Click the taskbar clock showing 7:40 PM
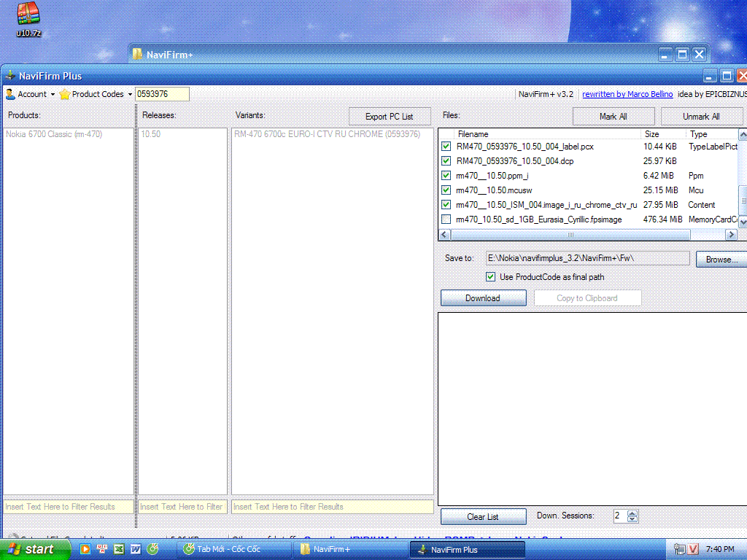Image resolution: width=747 pixels, height=560 pixels. click(720, 549)
